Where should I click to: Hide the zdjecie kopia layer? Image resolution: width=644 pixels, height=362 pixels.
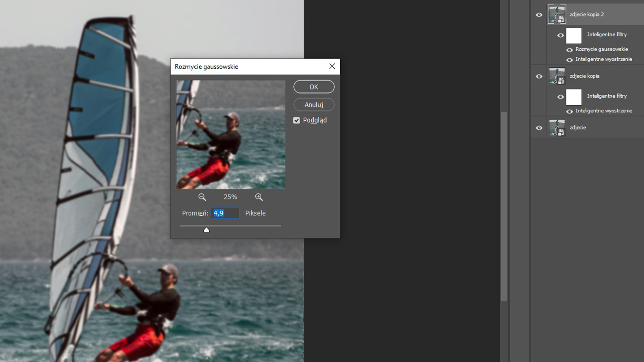[x=539, y=76]
